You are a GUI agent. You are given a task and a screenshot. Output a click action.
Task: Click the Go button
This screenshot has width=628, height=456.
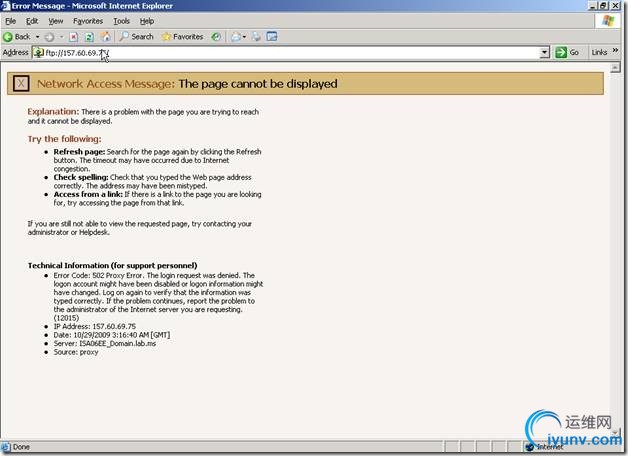pos(567,52)
